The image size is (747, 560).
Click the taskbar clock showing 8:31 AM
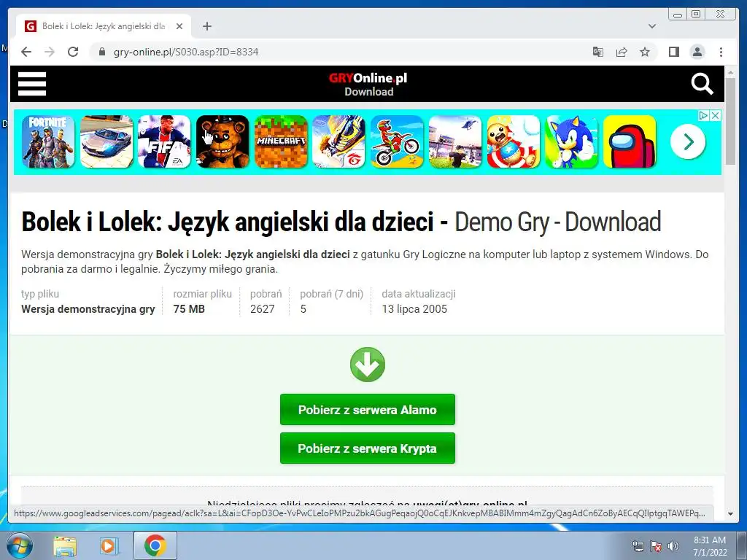(709, 546)
